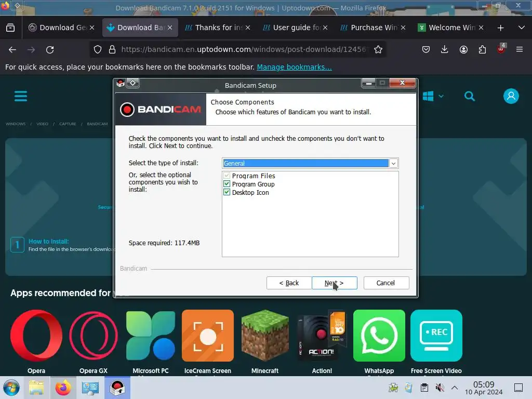Go to the BANDICAM breadcrumb
This screenshot has height=399, width=532.
pos(97,124)
